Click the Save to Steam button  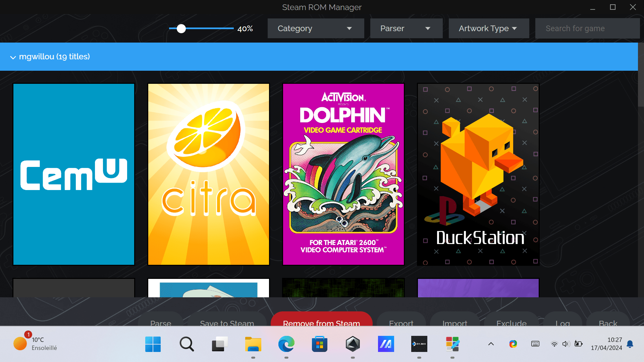pos(227,319)
